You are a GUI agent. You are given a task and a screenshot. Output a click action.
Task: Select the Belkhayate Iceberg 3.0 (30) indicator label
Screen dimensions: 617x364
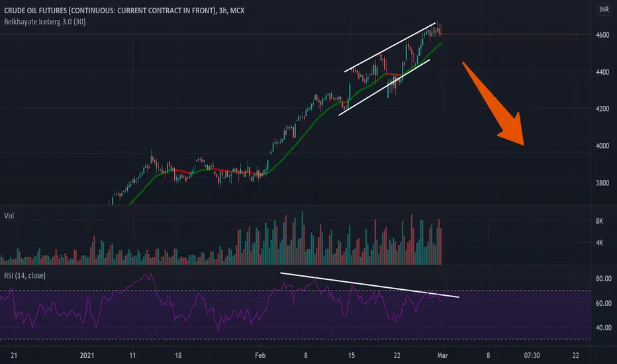45,22
